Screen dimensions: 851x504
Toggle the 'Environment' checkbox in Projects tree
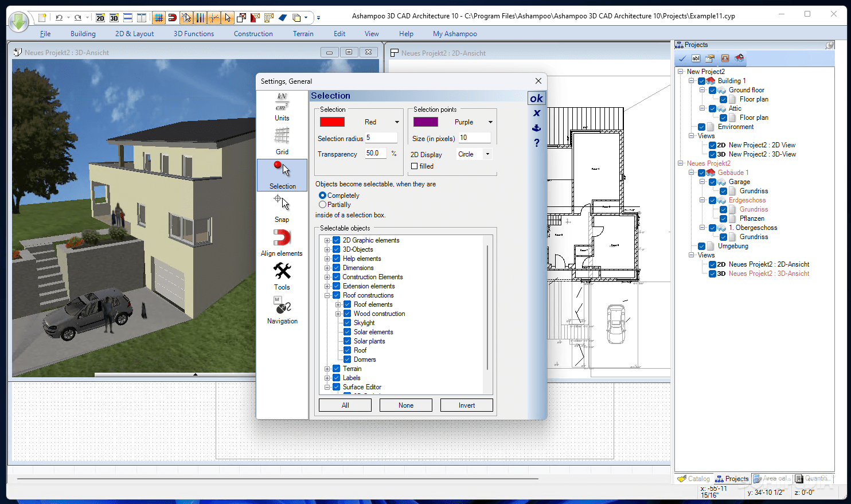coord(701,127)
